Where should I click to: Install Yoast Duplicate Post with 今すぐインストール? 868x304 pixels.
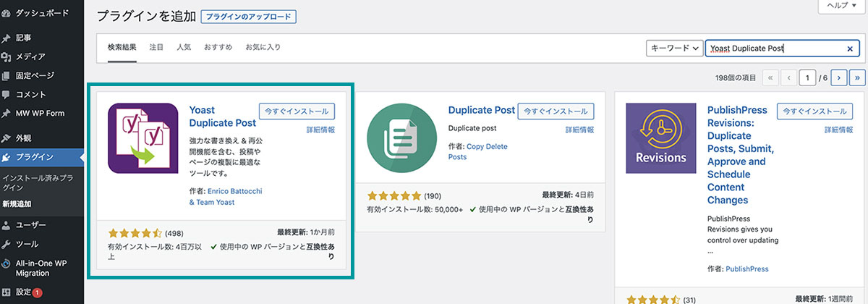coord(297,111)
